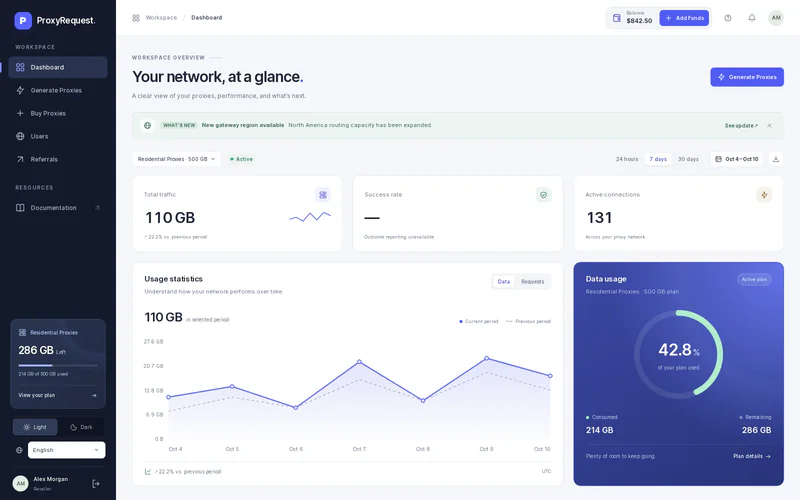The width and height of the screenshot is (800, 500).
Task: Go to Workspace breadcrumb link
Action: pos(161,17)
